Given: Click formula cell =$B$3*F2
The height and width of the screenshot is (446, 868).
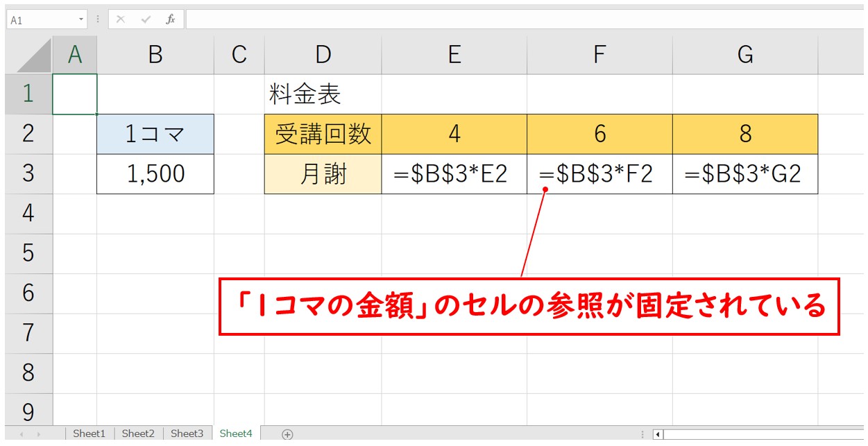Looking at the screenshot, I should pyautogui.click(x=600, y=174).
